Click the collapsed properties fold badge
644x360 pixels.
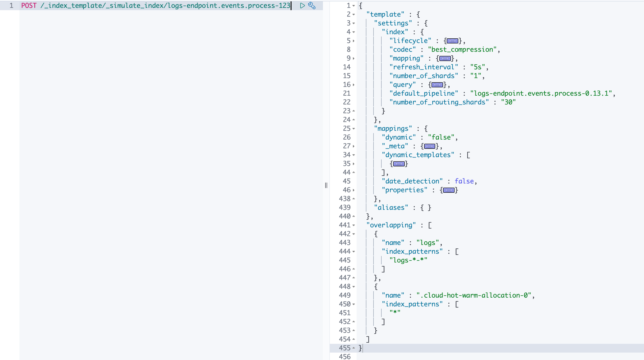(449, 190)
